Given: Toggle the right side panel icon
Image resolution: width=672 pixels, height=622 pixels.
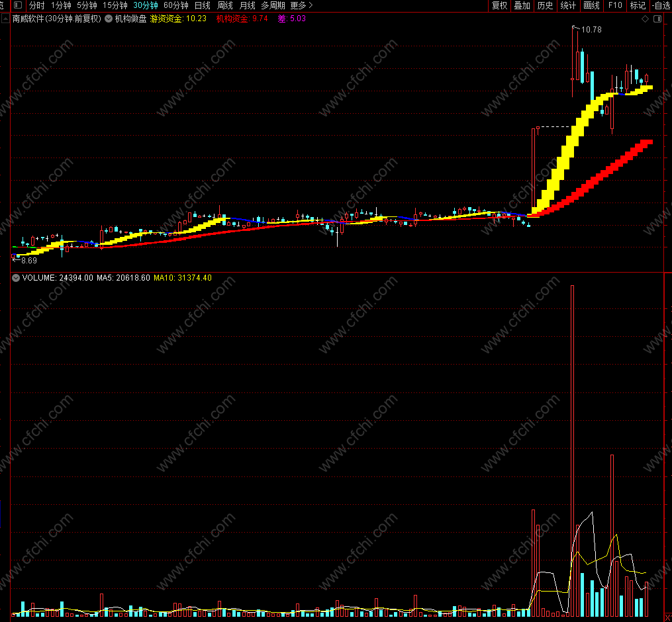Looking at the screenshot, I should point(657,19).
